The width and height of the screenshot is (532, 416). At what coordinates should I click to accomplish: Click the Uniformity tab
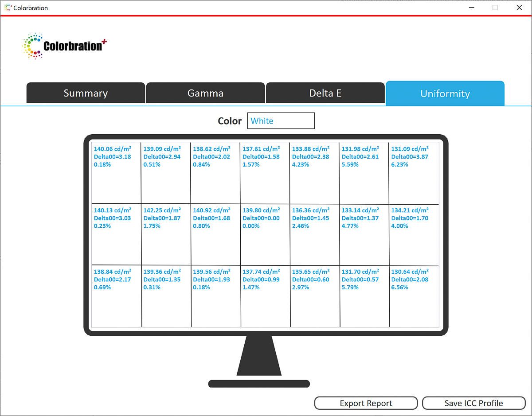tap(445, 93)
